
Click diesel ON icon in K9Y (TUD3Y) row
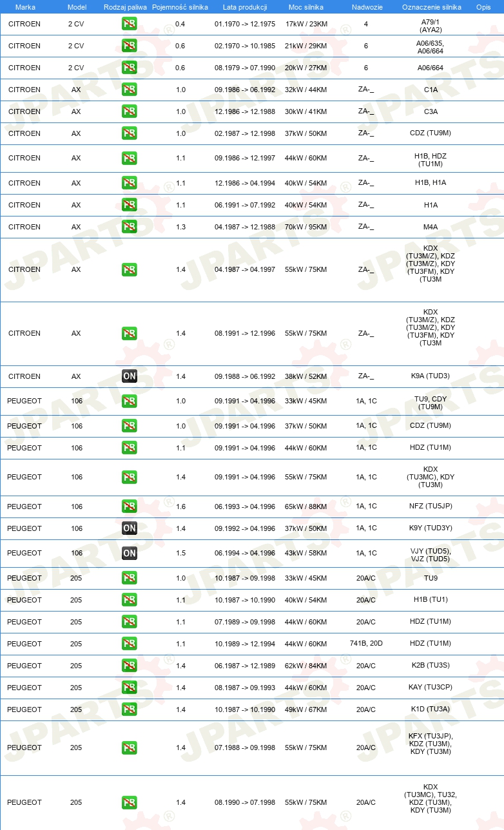(x=130, y=528)
